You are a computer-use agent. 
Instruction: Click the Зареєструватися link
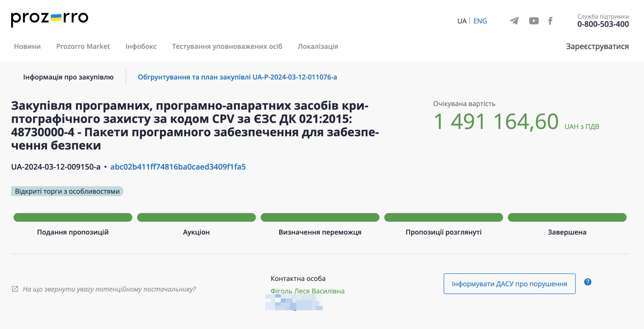[x=597, y=46]
